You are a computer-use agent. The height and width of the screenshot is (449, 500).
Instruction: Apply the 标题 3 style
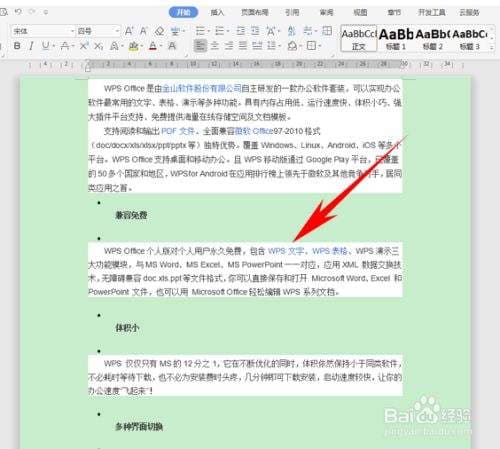[470, 38]
